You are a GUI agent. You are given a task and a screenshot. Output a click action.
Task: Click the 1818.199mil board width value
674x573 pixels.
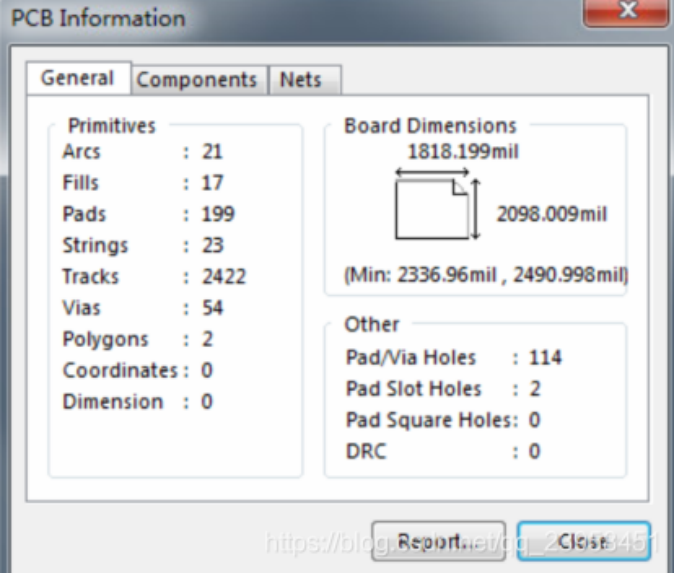tap(449, 152)
